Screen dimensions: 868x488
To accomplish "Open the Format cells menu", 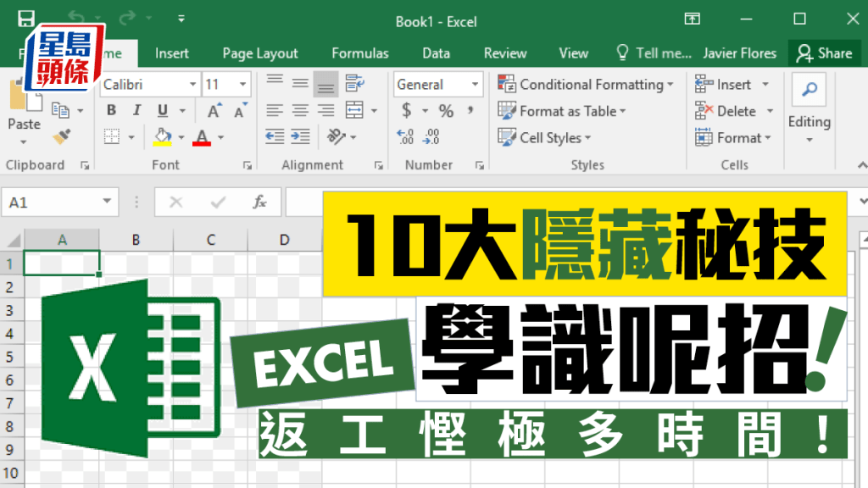I will [x=733, y=137].
